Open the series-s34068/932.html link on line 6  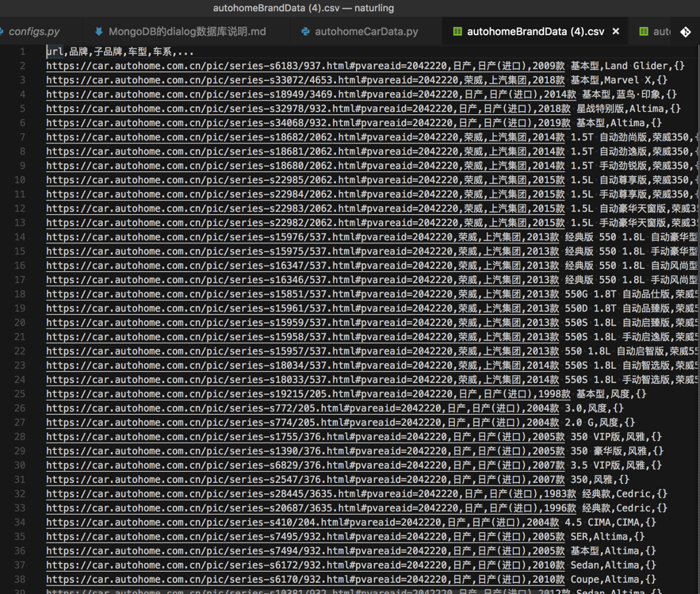(308, 123)
